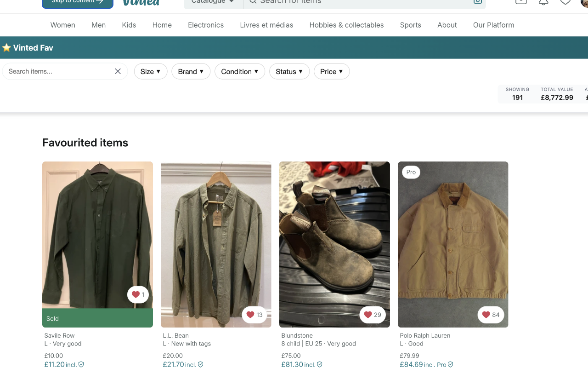Open the notifications bell icon
Screen dimensions: 588x368
543,2
